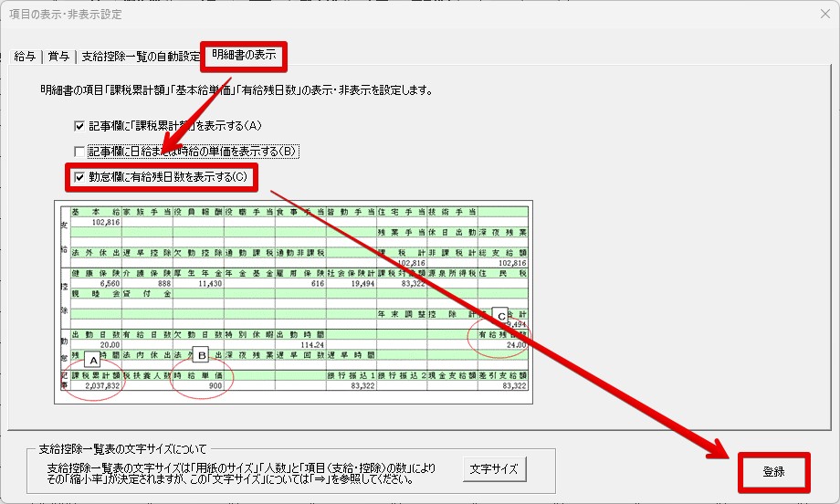Open the 賞与 tab
Screen dimensions: 840x504
coord(58,57)
